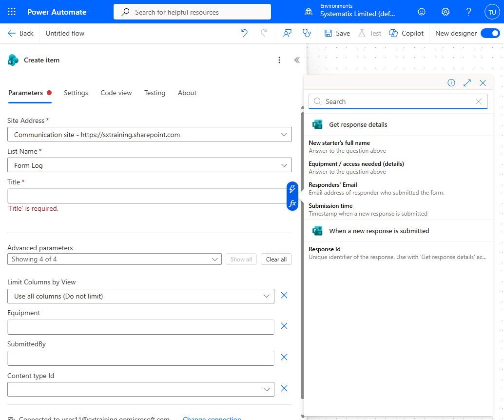The image size is (504, 420).
Task: Remove the Limit Columns by View parameter
Action: [284, 295]
